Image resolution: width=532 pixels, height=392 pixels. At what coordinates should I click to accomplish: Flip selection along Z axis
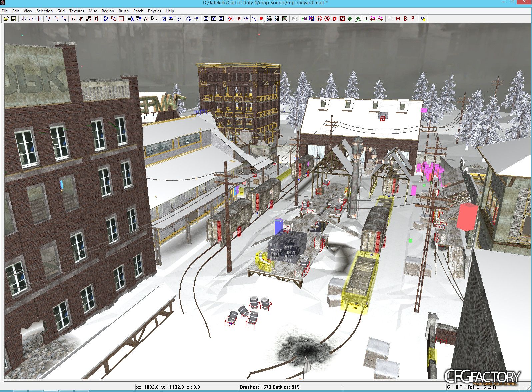point(39,19)
